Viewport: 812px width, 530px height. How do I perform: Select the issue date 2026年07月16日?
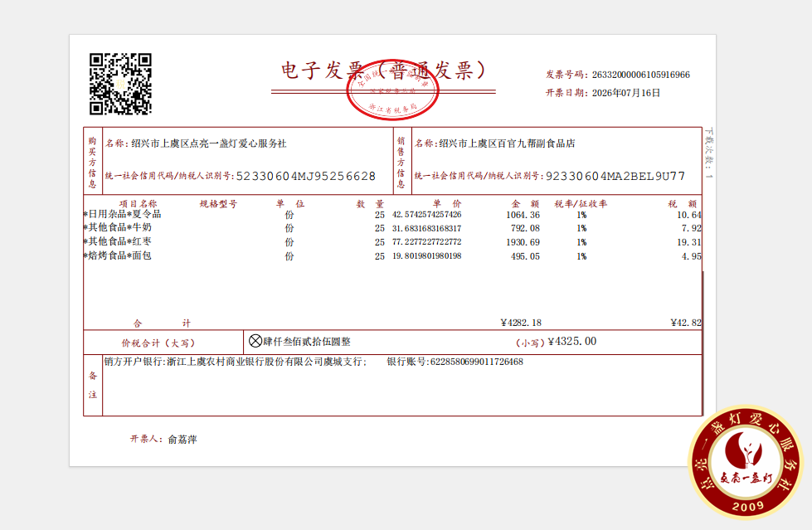[626, 93]
